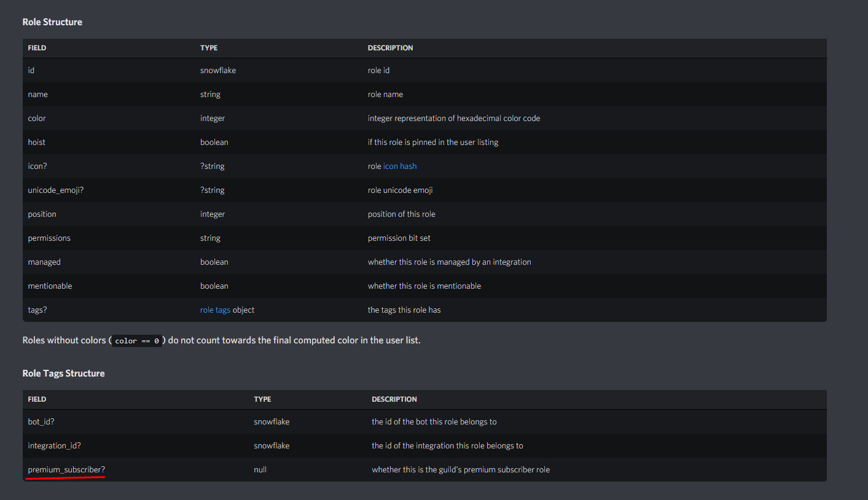Viewport: 868px width, 500px height.
Task: Select the integration_id? field row
Action: 53,445
